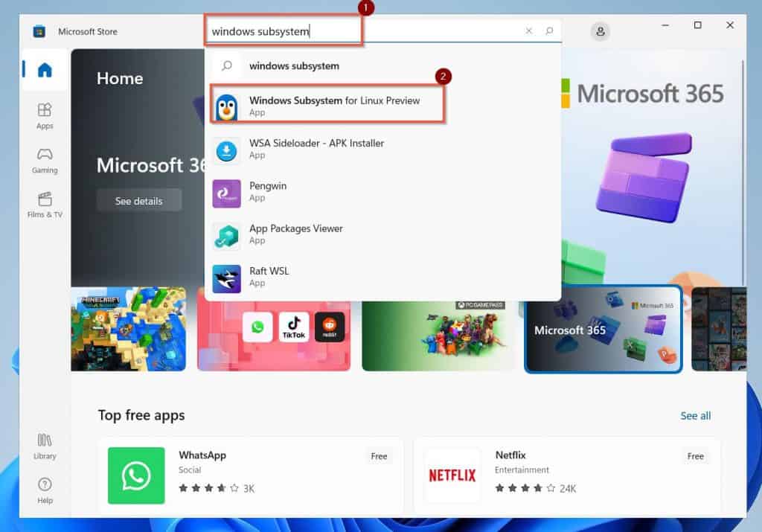This screenshot has height=532, width=762.
Task: Click the See all link
Action: [x=696, y=416]
